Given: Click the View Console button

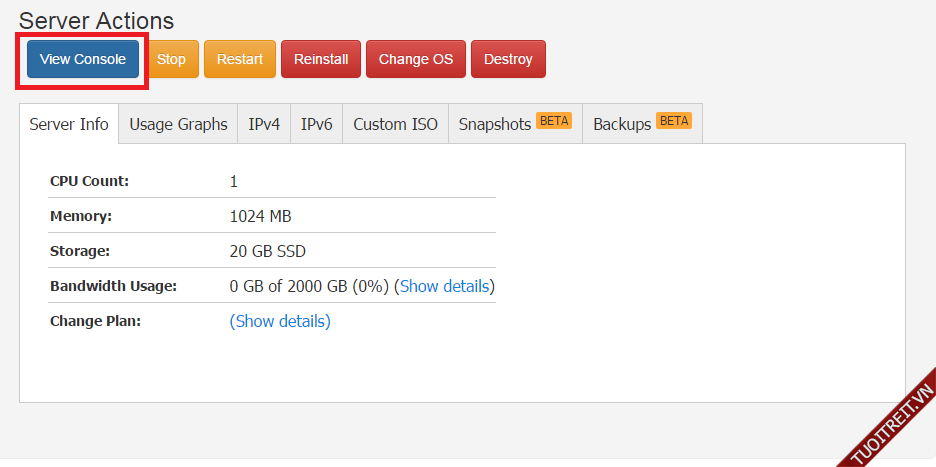Looking at the screenshot, I should 83,59.
